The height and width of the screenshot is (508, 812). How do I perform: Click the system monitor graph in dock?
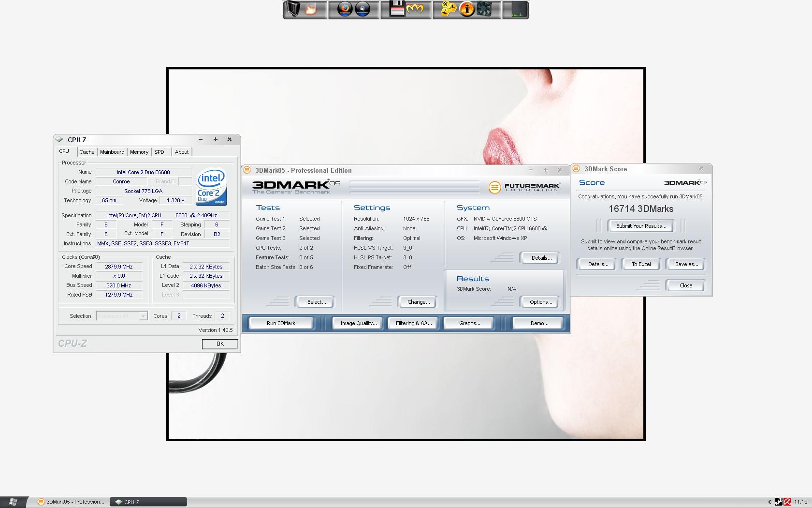coord(518,9)
